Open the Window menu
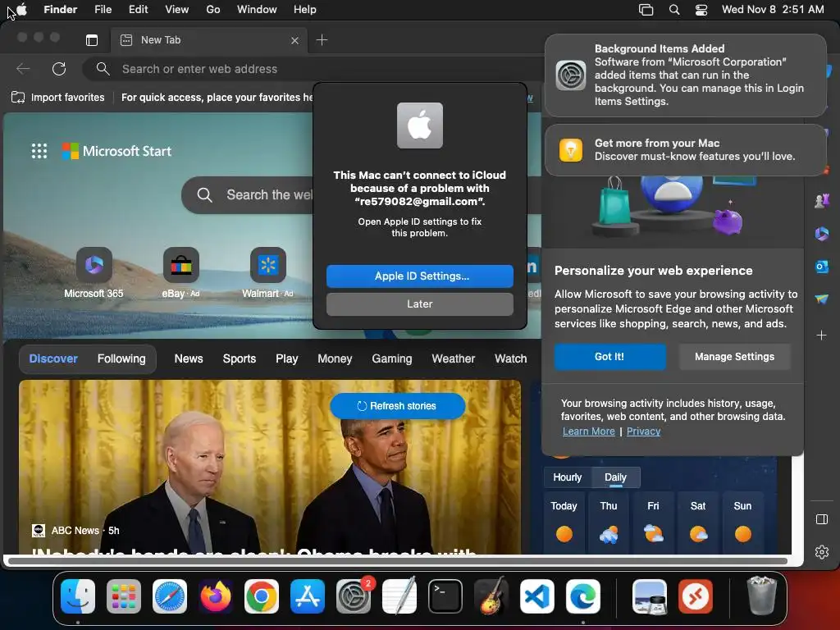 point(257,10)
